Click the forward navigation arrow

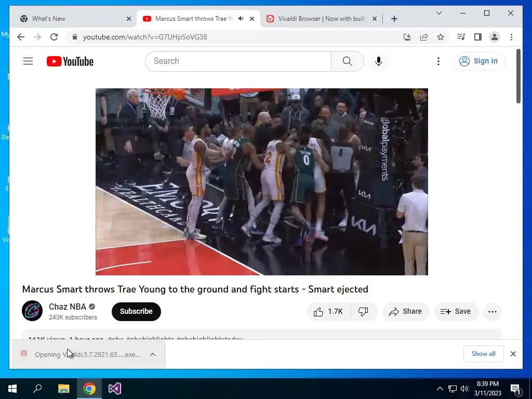(x=37, y=37)
